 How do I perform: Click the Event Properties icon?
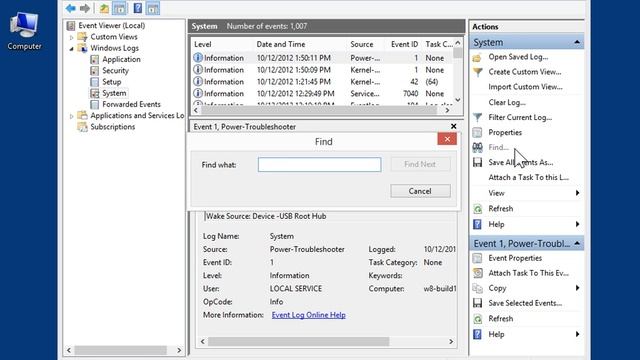pyautogui.click(x=477, y=258)
